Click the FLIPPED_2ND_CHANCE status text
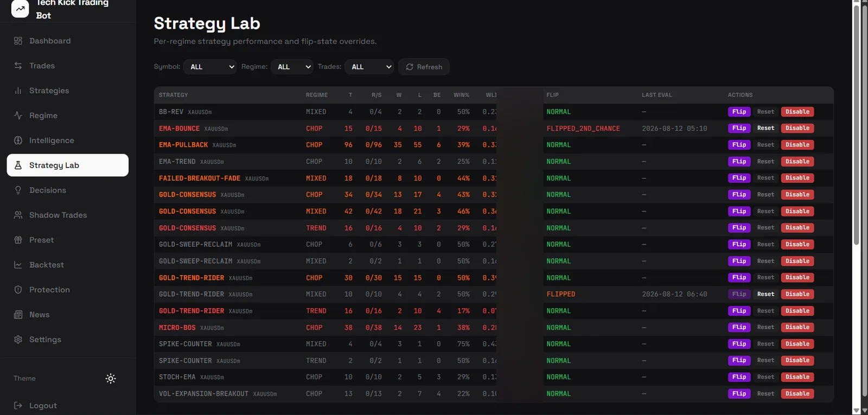 (583, 129)
